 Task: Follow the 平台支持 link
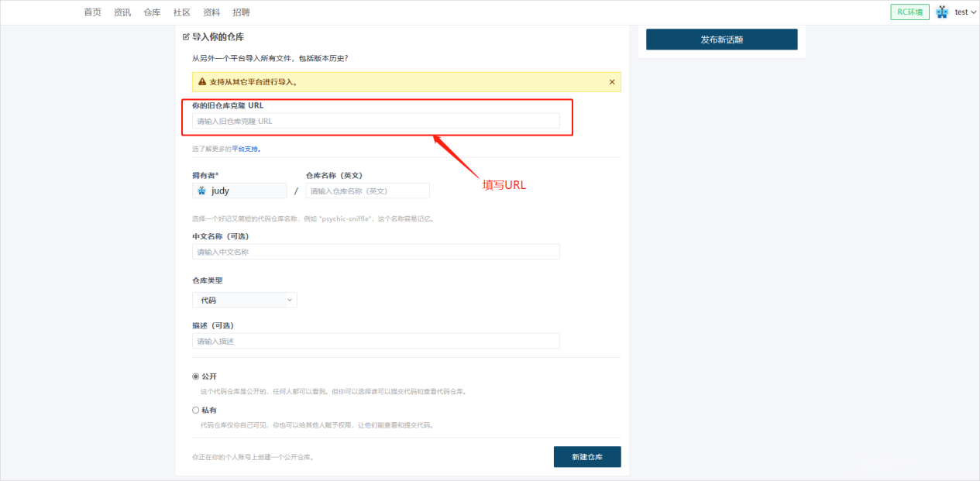pyautogui.click(x=245, y=149)
